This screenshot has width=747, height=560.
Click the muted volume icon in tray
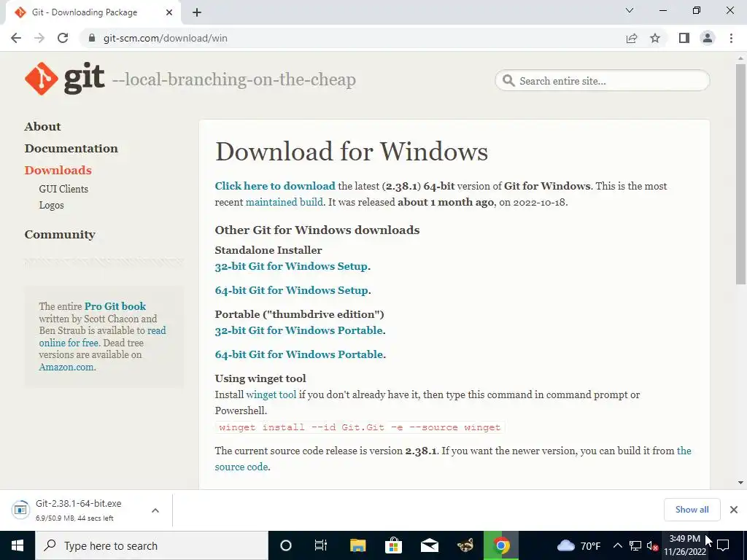[652, 545]
